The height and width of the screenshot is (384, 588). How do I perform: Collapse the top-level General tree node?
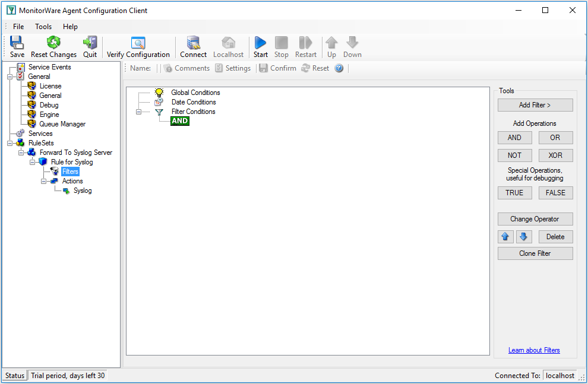tap(10, 77)
